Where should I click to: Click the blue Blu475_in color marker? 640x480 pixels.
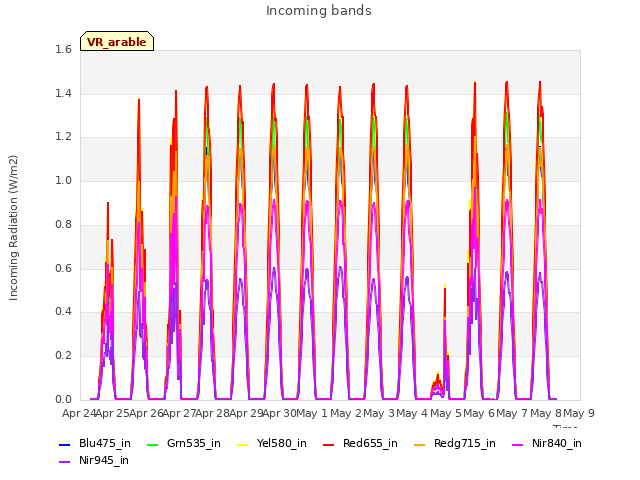[x=64, y=444]
